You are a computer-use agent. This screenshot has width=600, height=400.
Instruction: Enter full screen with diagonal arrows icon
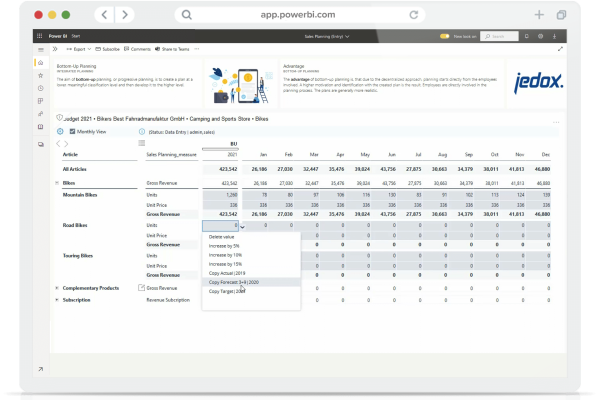point(560,49)
